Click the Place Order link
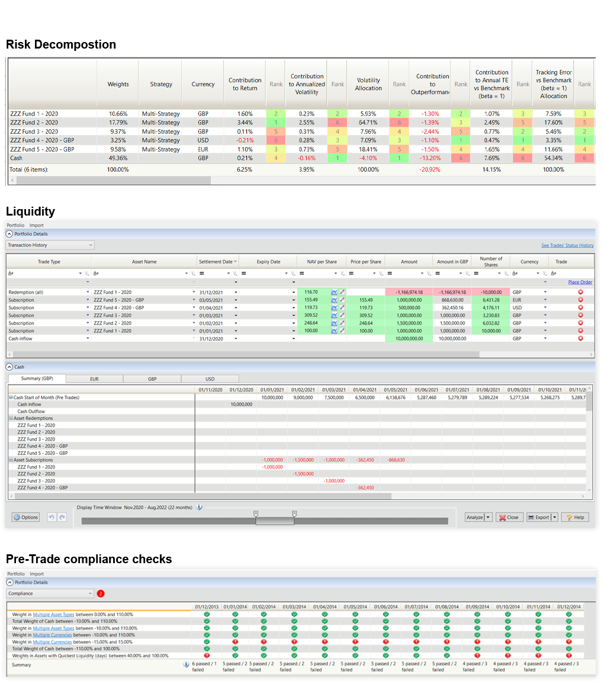 tap(579, 281)
